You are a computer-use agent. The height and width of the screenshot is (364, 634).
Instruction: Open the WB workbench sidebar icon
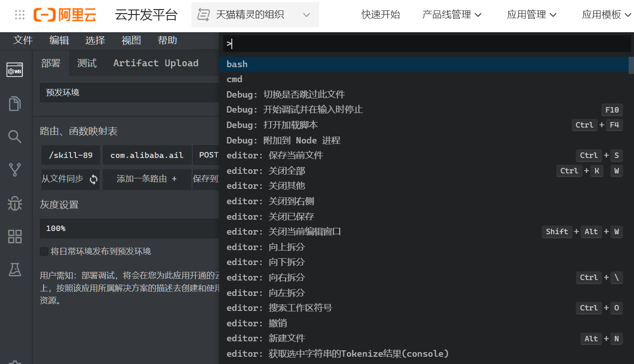pyautogui.click(x=15, y=70)
